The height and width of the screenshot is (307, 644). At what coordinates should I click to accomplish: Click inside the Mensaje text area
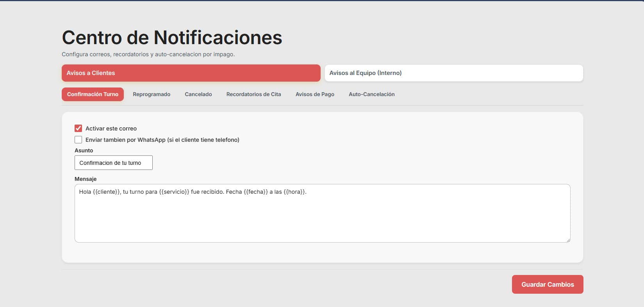tap(323, 213)
